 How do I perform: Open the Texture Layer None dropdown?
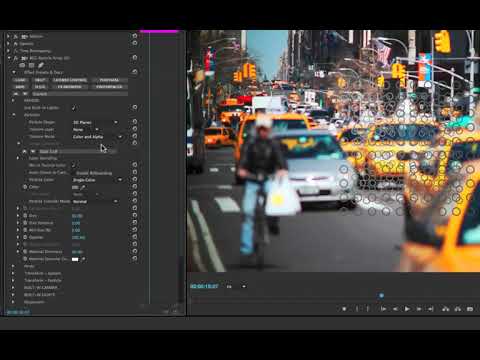[x=86, y=129]
